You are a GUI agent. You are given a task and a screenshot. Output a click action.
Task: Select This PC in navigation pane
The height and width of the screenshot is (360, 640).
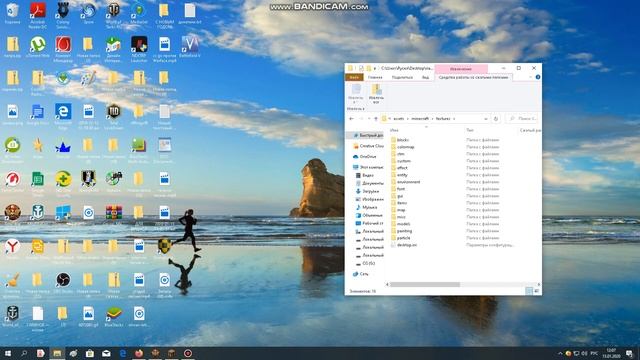point(368,167)
